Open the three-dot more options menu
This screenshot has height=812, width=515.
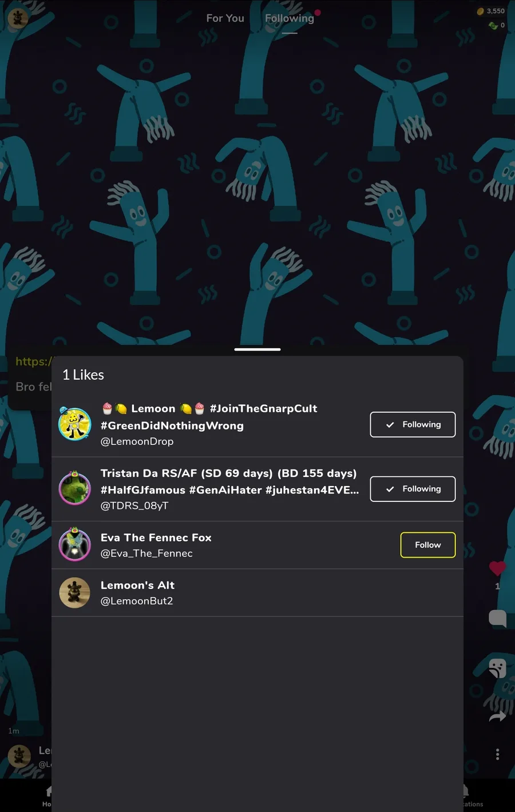497,754
